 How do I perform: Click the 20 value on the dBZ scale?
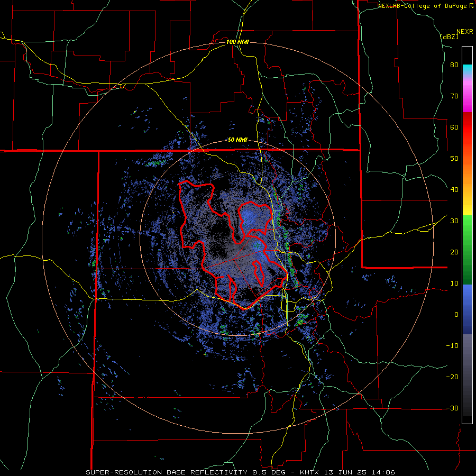point(454,252)
